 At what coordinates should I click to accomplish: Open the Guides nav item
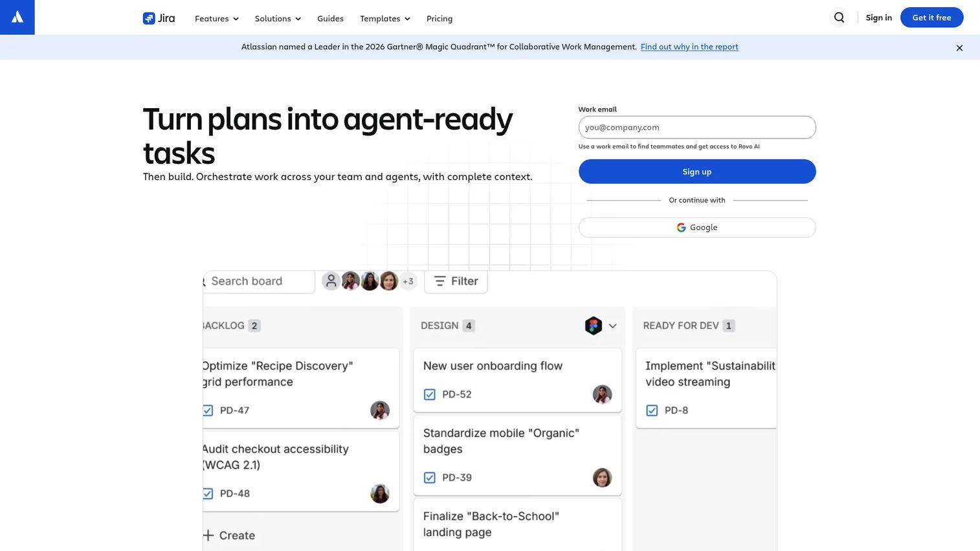click(x=330, y=19)
